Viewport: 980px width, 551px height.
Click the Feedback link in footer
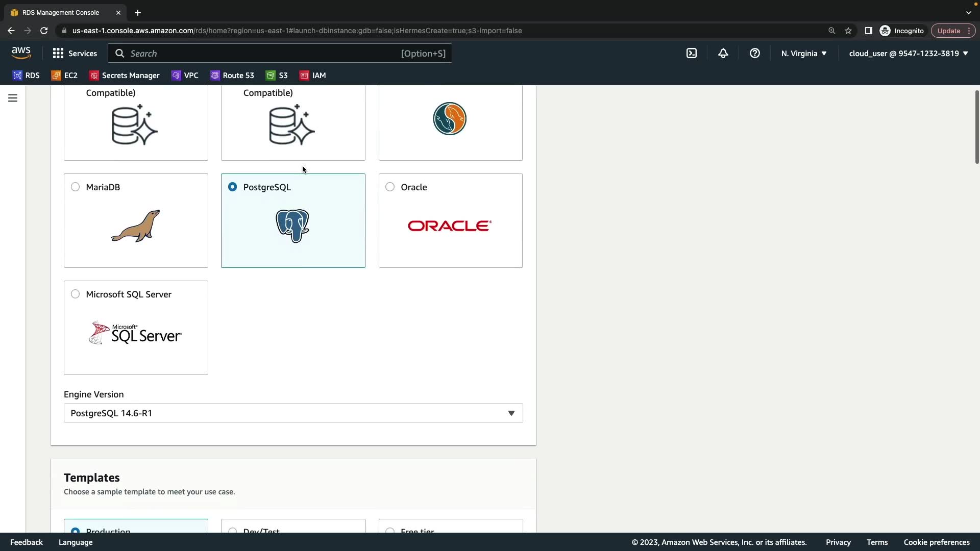[27, 542]
